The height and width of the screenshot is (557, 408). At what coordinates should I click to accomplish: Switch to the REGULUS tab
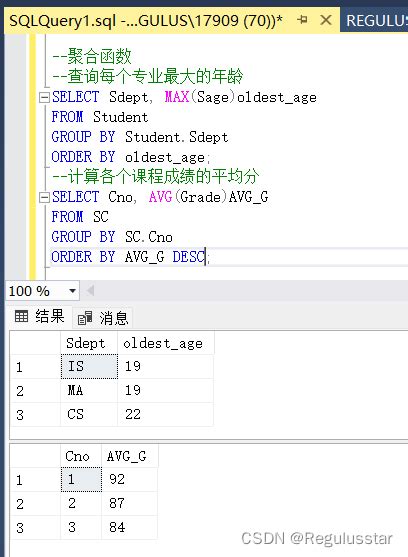[x=375, y=21]
